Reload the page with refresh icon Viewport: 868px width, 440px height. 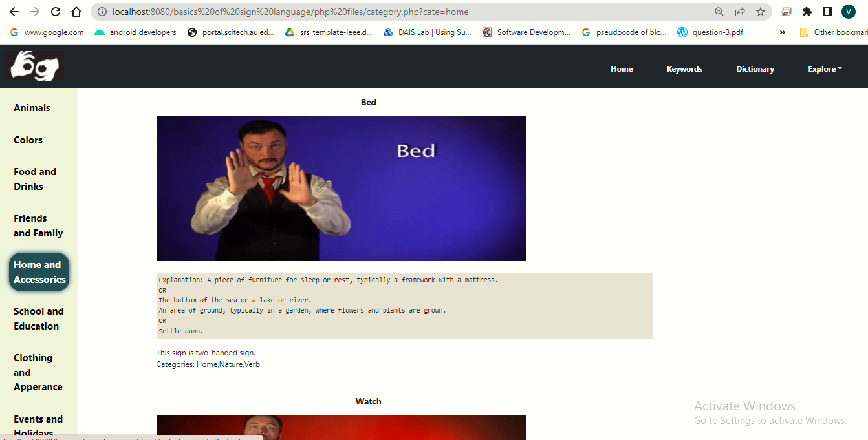(56, 12)
